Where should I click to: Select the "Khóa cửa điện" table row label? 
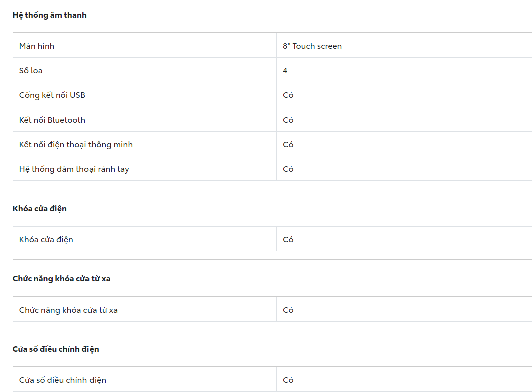click(46, 240)
